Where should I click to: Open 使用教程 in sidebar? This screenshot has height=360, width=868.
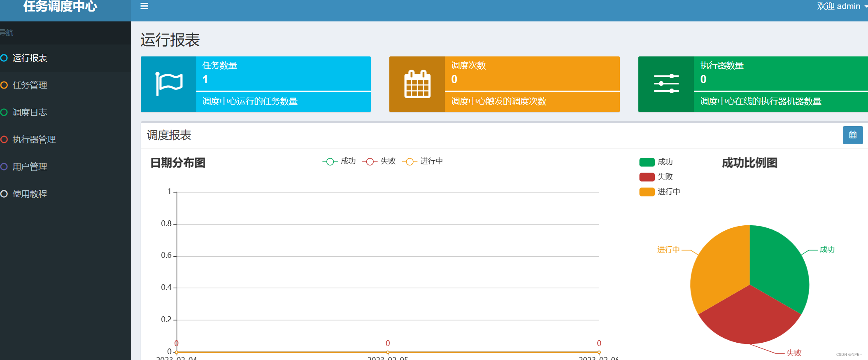[65, 194]
